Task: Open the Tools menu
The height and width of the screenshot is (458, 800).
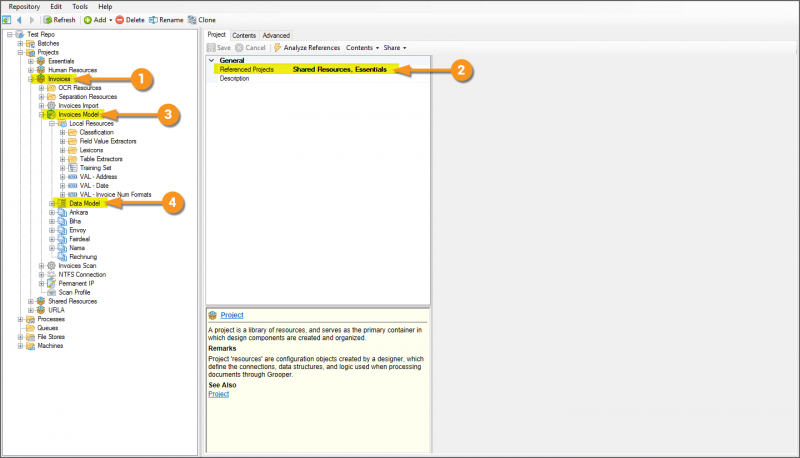Action: (x=80, y=7)
